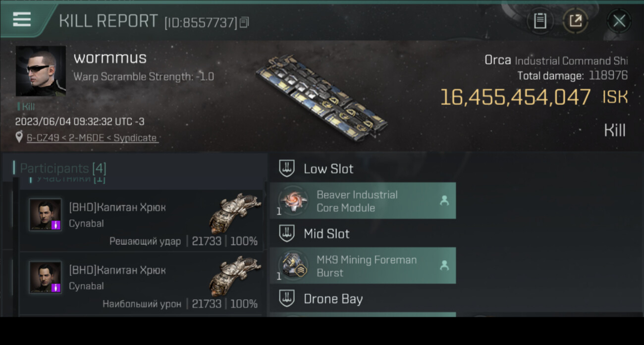Click the Low Slot section header
Image resolution: width=644 pixels, height=345 pixels.
(x=328, y=169)
